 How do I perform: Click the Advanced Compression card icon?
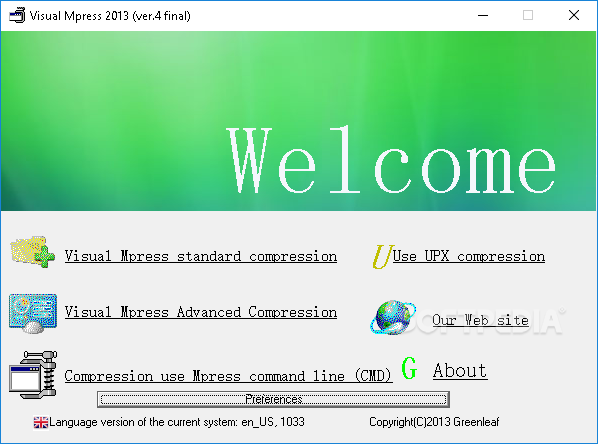pos(33,313)
